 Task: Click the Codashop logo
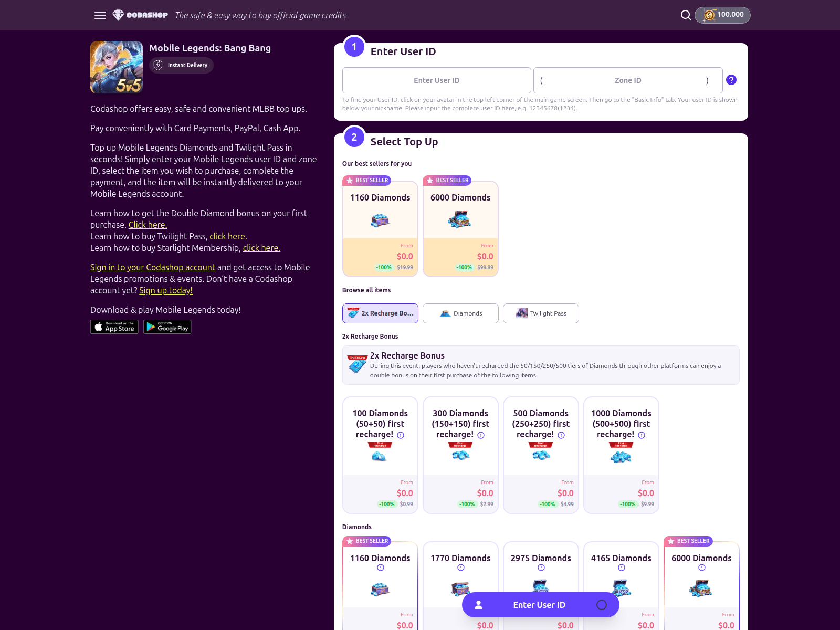tap(140, 15)
